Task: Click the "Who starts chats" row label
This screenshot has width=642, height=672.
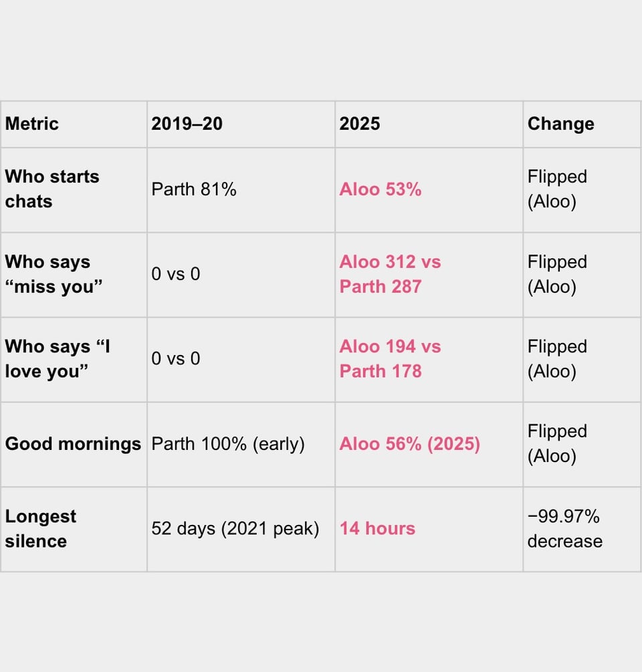Action: click(x=52, y=189)
